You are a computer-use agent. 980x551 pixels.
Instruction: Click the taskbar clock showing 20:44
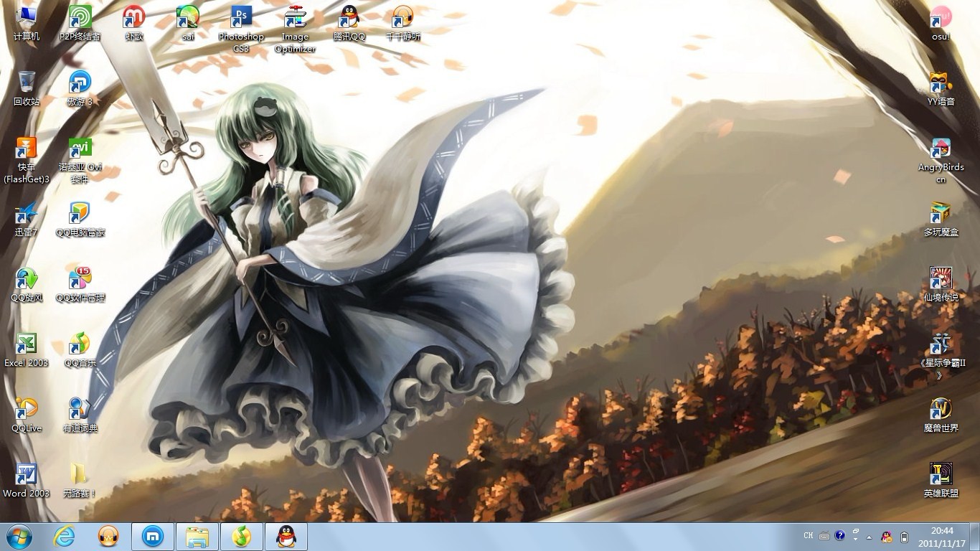tap(942, 536)
